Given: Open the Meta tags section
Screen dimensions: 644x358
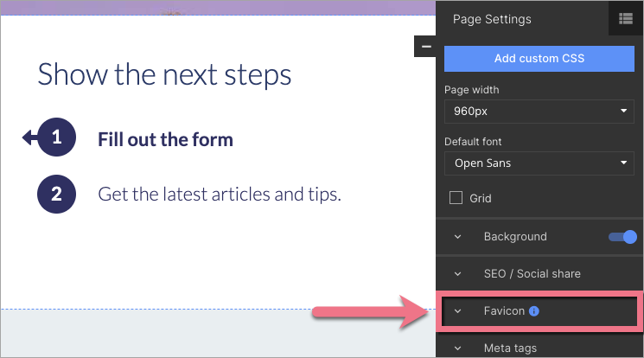Looking at the screenshot, I should pos(510,348).
